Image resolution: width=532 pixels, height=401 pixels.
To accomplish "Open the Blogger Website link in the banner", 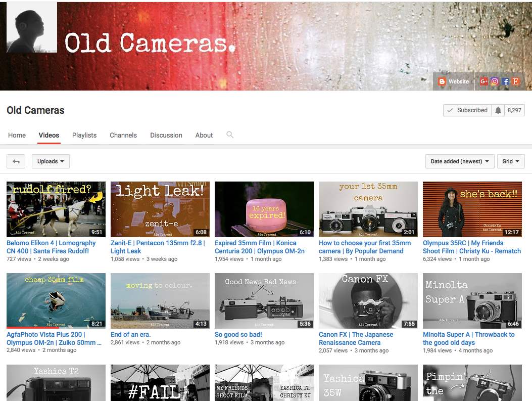I will click(x=454, y=81).
